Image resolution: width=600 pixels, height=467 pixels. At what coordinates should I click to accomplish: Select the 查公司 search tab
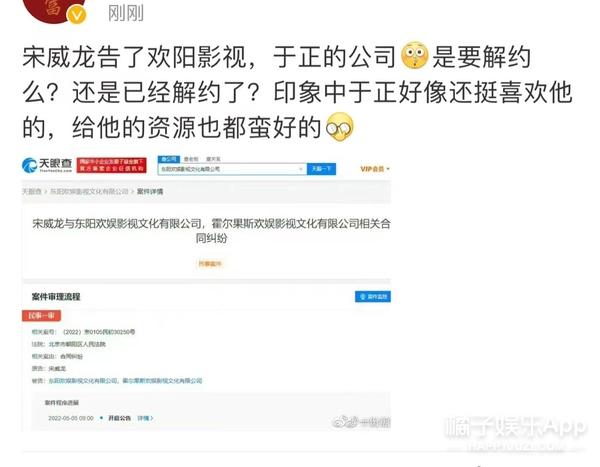tap(169, 159)
